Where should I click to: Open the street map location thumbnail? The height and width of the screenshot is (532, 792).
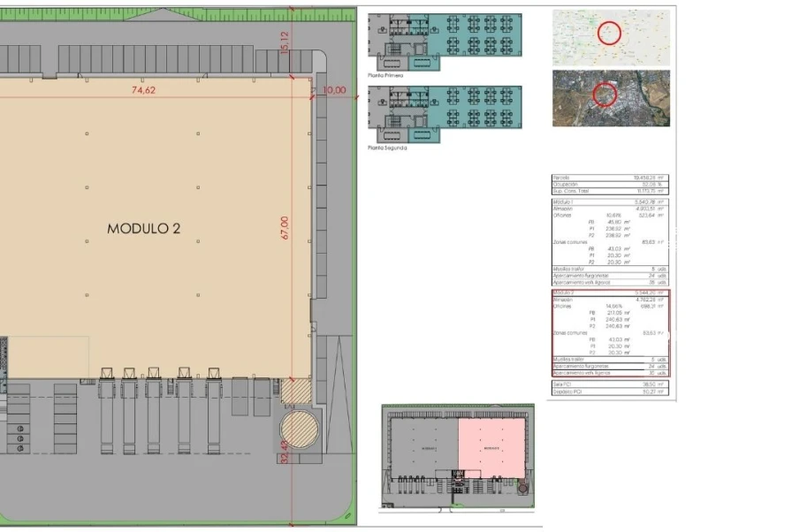(611, 37)
